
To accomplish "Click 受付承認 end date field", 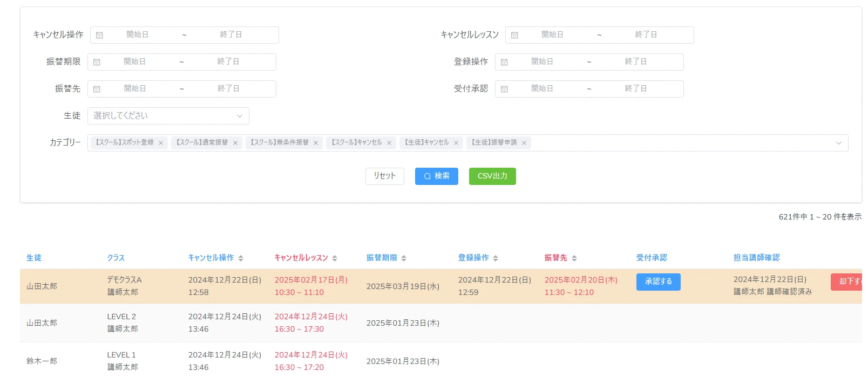I will tap(635, 88).
